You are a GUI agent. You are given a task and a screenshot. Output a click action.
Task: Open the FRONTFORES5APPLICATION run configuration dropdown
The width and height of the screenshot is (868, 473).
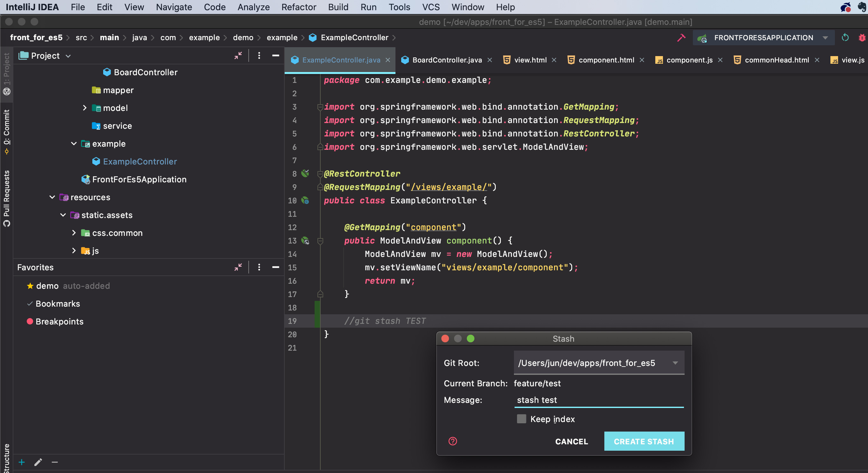pyautogui.click(x=825, y=37)
